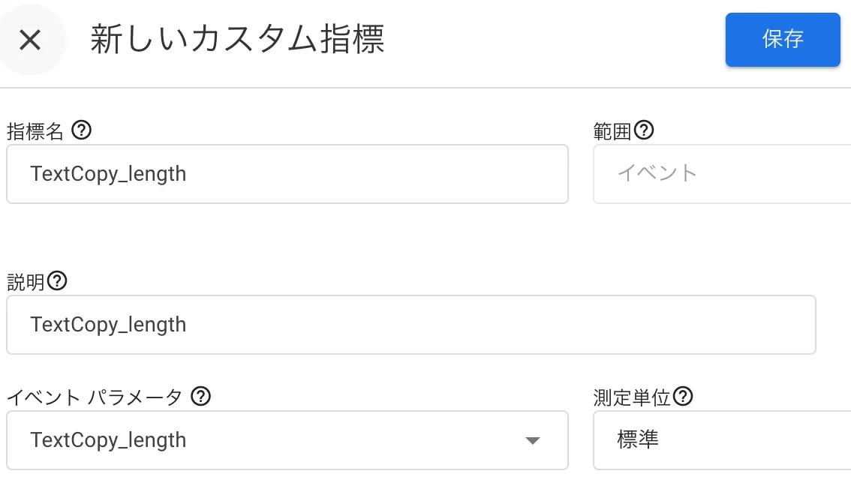The height and width of the screenshot is (504, 851).
Task: Open help icon next to 説明
Action: (57, 281)
